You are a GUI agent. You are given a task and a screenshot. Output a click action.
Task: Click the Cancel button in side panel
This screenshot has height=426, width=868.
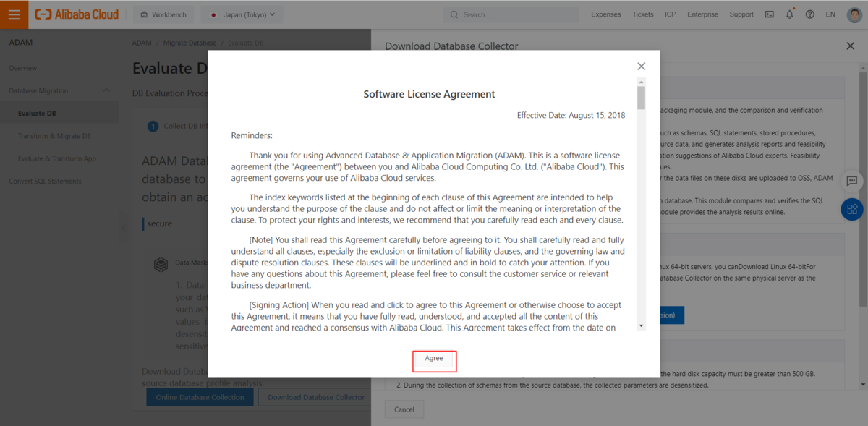coord(404,409)
